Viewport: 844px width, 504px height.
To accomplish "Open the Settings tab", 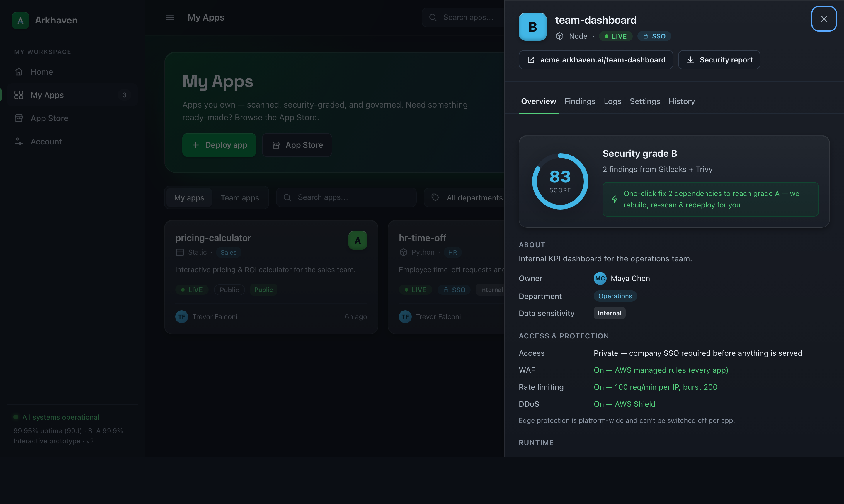I will [x=645, y=101].
